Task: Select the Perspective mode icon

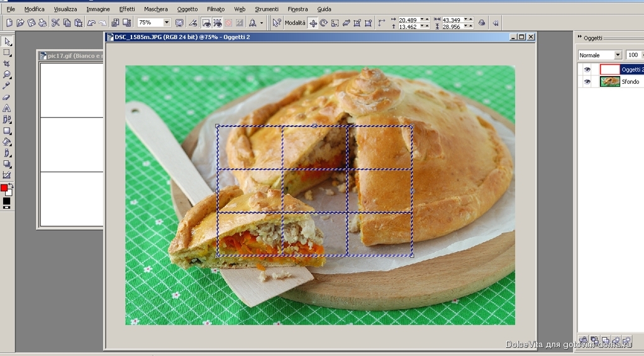Action: pos(369,23)
